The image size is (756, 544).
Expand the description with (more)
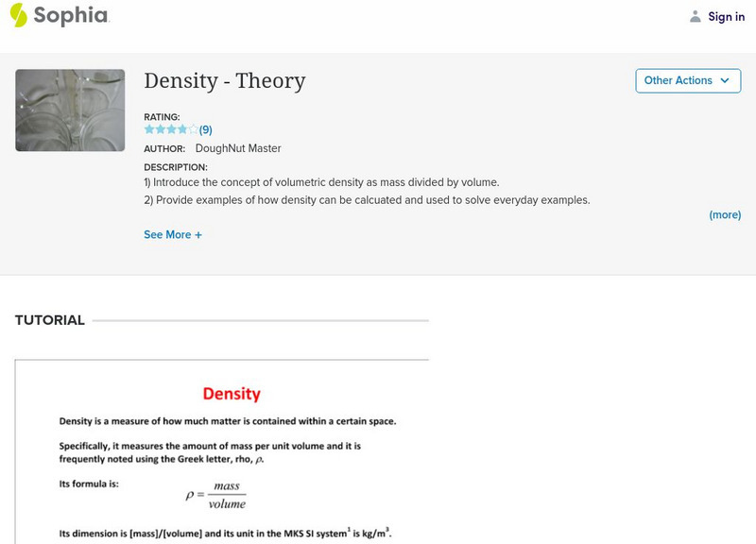(725, 215)
